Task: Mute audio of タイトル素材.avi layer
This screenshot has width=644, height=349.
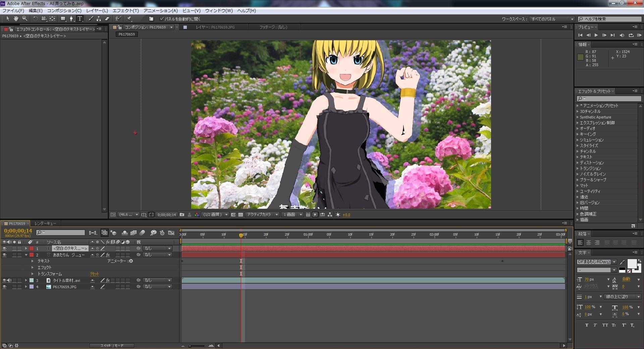Action: pyautogui.click(x=9, y=281)
